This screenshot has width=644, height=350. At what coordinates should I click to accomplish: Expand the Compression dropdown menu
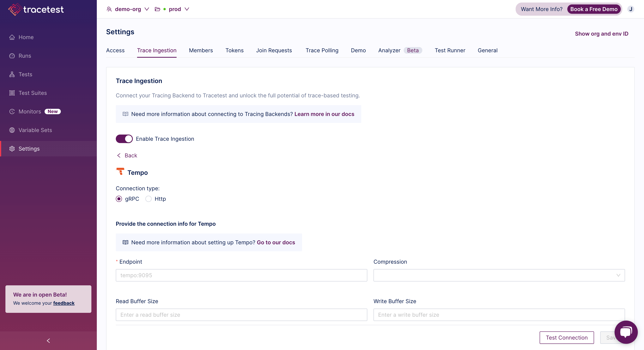(x=499, y=275)
